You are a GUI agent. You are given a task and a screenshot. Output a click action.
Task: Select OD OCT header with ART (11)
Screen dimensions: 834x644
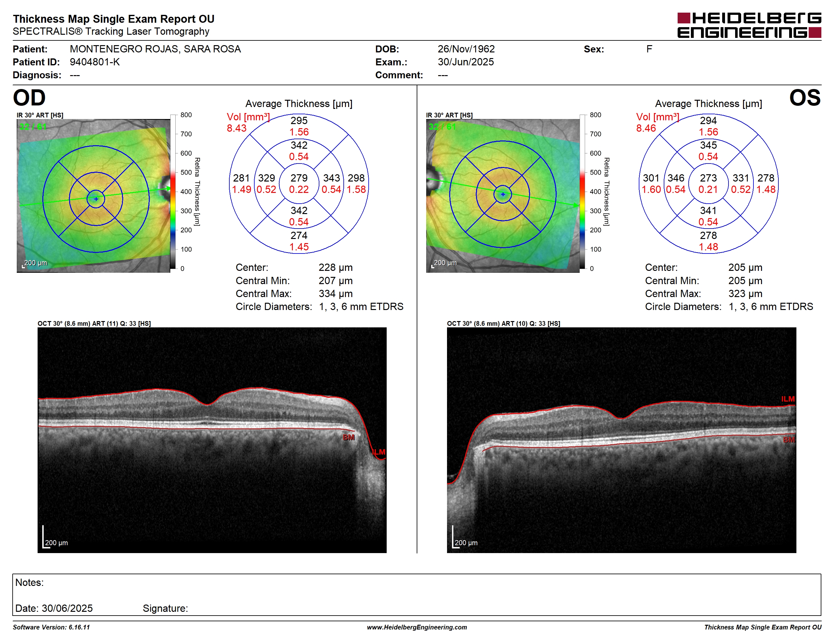point(94,324)
